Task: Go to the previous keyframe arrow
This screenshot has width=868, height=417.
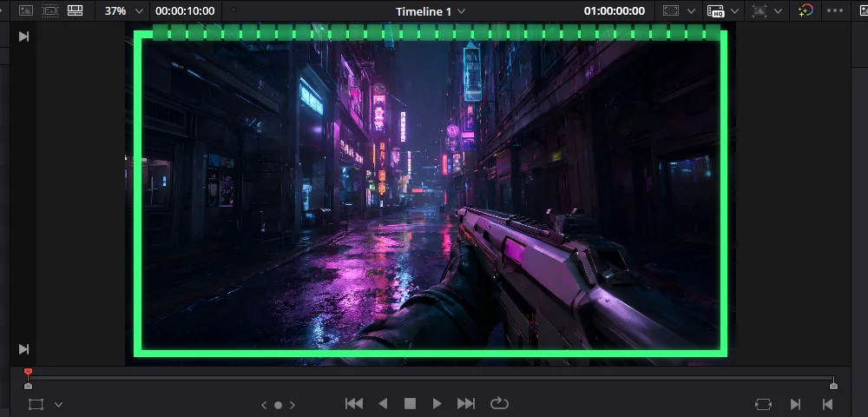Action: click(264, 406)
